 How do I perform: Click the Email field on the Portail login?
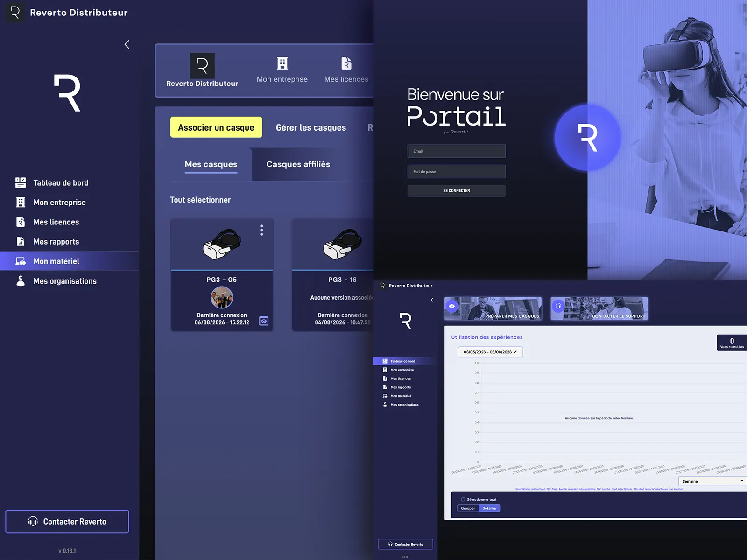(457, 151)
